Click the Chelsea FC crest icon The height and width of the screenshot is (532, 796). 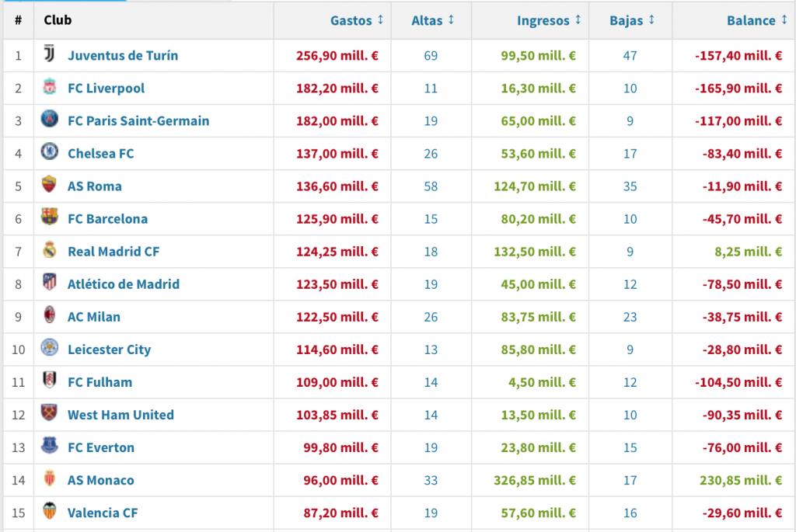point(49,151)
